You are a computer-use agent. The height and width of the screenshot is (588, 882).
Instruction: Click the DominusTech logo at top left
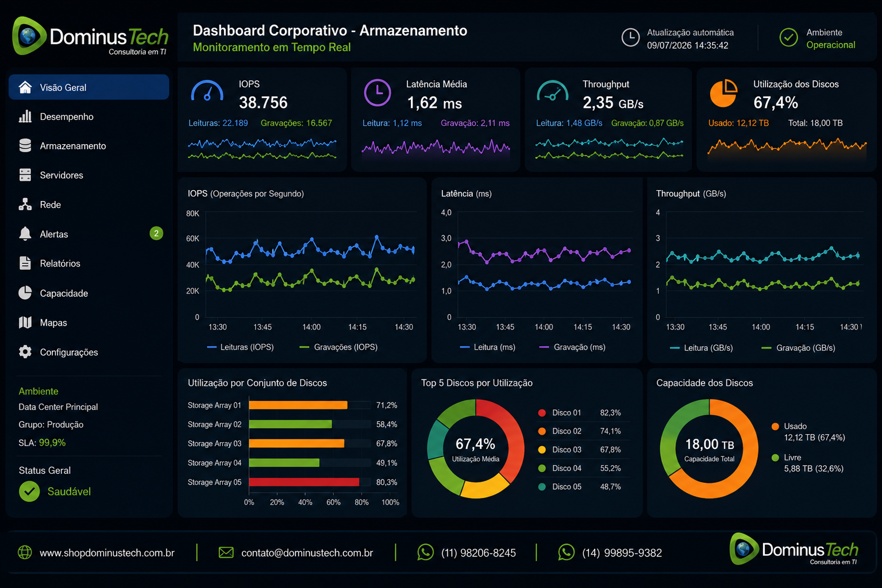tap(90, 37)
